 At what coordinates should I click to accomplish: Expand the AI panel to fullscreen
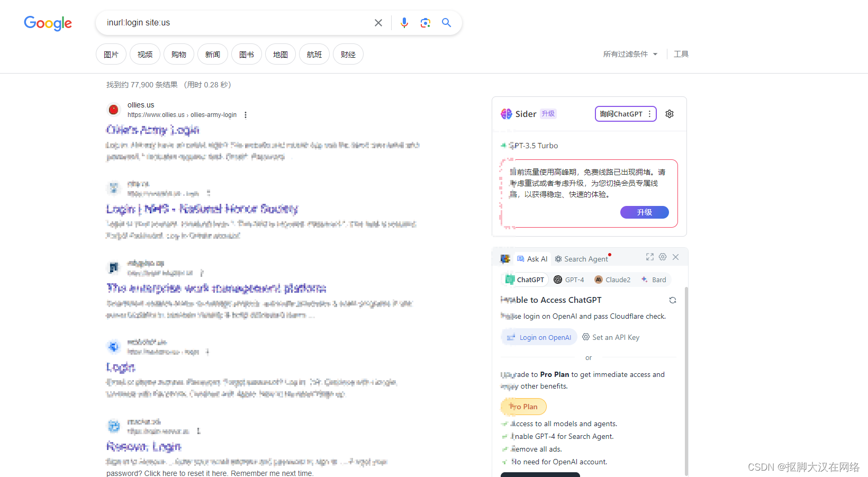(650, 257)
